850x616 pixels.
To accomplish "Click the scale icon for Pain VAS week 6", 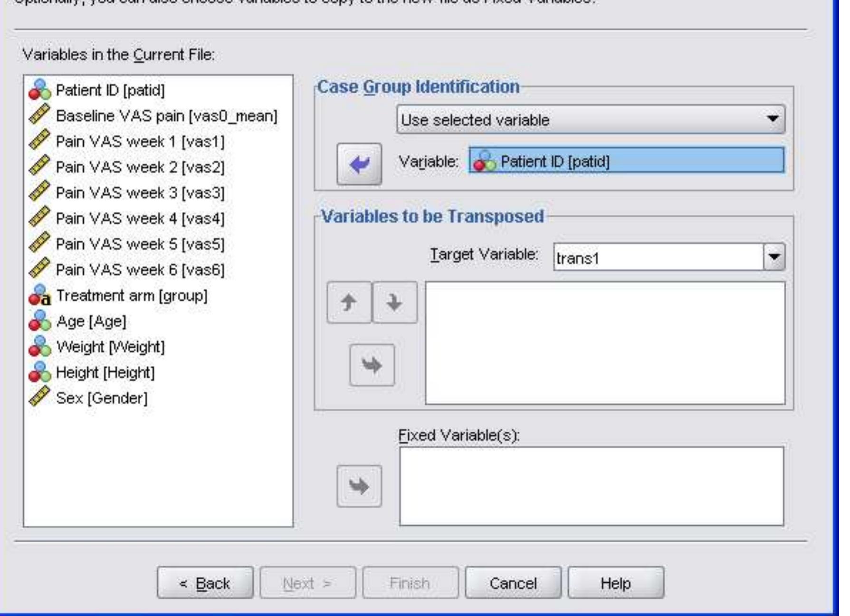I will pos(40,269).
